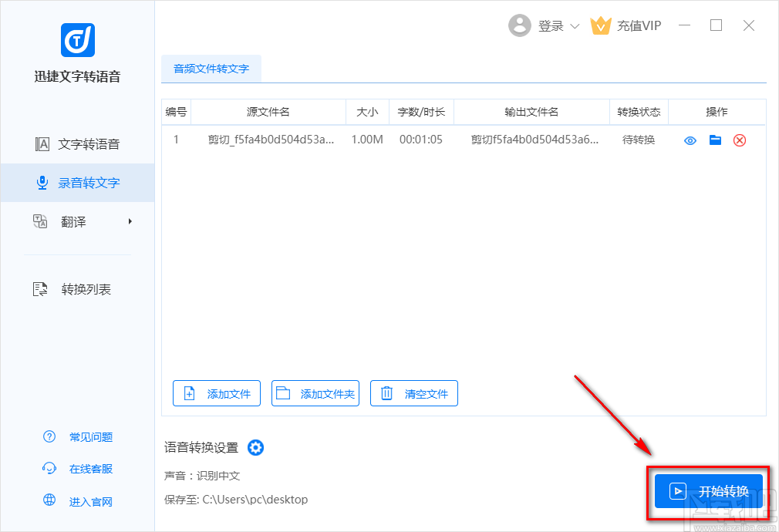Click the 充值VIP crown icon

(x=601, y=25)
